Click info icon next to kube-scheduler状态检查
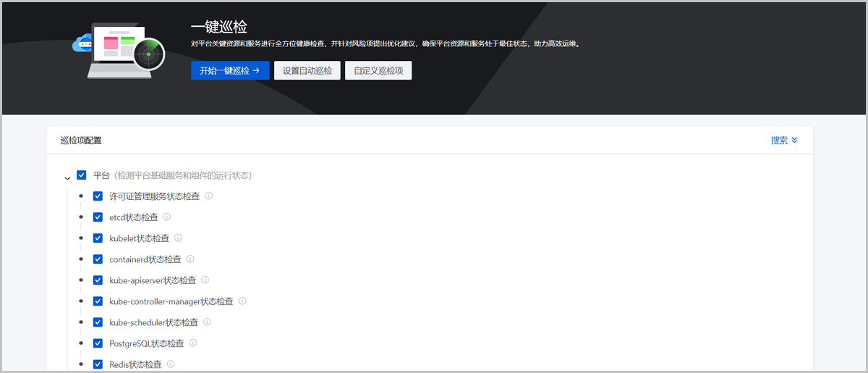Screen dimensions: 868x373 click(207, 322)
